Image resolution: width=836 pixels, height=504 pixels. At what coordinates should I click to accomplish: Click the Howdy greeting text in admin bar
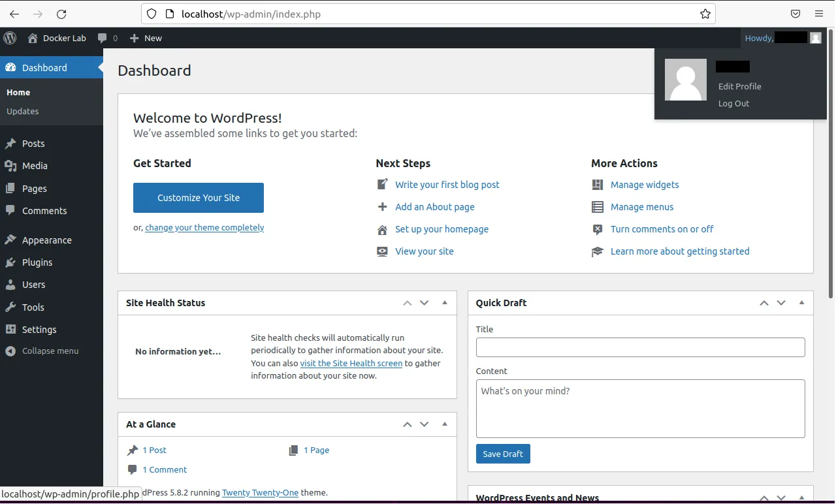tap(758, 38)
